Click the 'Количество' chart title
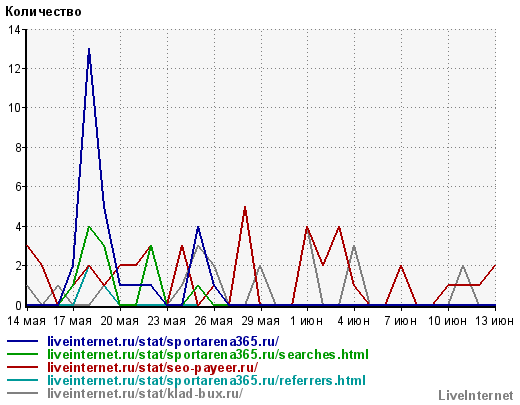This screenshot has height=405, width=520. pos(43,12)
